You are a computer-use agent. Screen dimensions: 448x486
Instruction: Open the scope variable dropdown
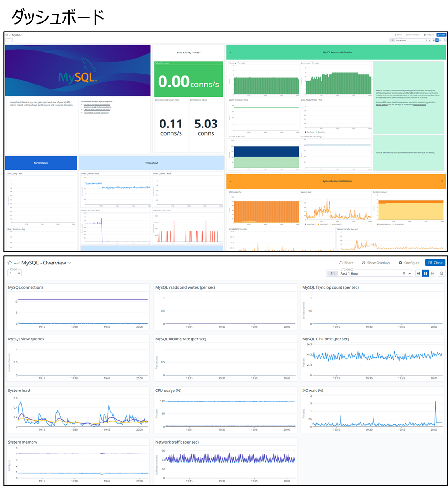click(15, 273)
